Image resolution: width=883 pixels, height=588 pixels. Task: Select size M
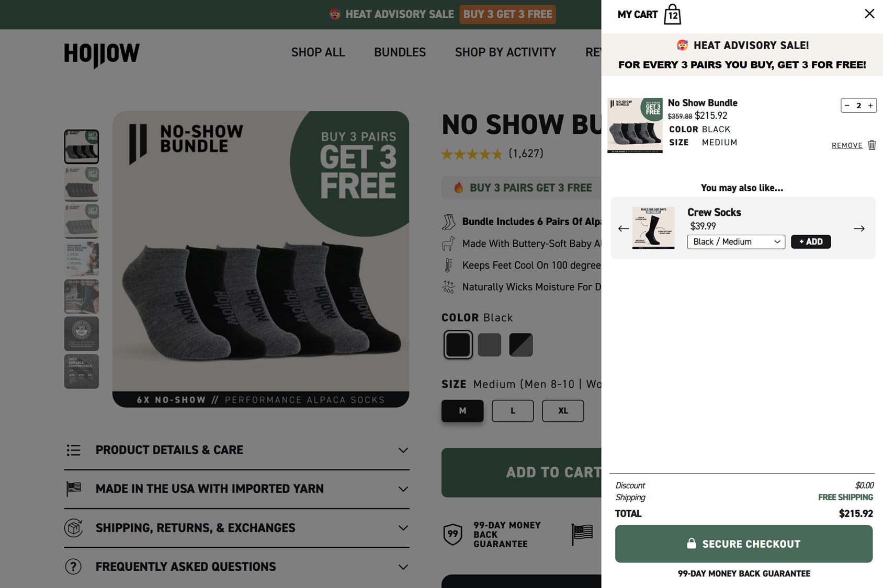point(462,411)
